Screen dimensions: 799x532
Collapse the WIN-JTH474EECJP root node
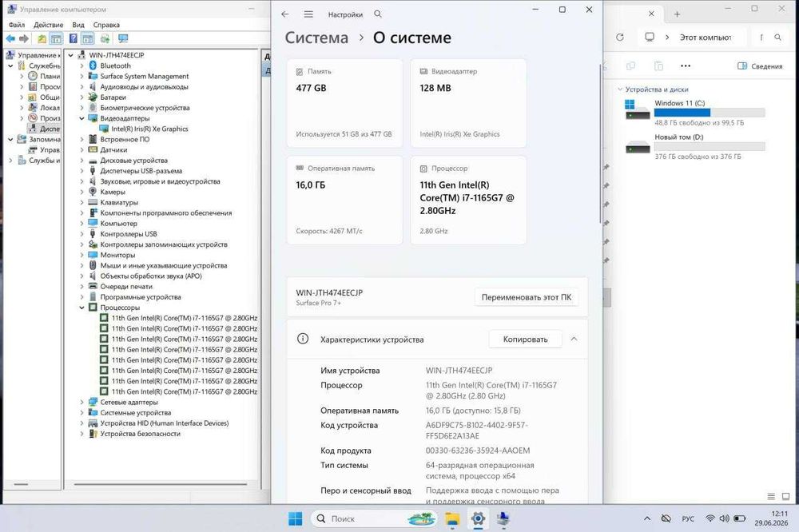(71, 55)
